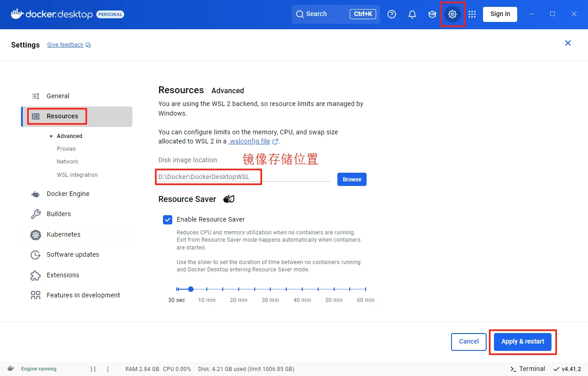Set the slider to the 30 min mark
The height and width of the screenshot is (376, 588).
click(x=270, y=289)
